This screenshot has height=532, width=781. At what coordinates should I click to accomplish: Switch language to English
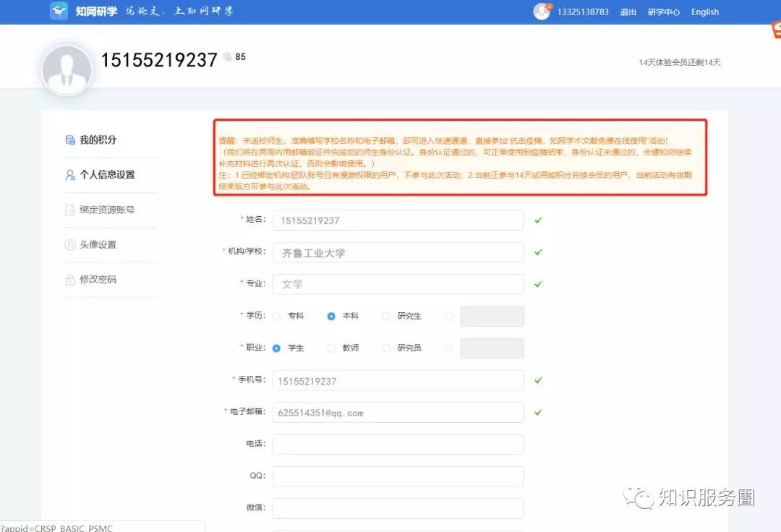[704, 12]
